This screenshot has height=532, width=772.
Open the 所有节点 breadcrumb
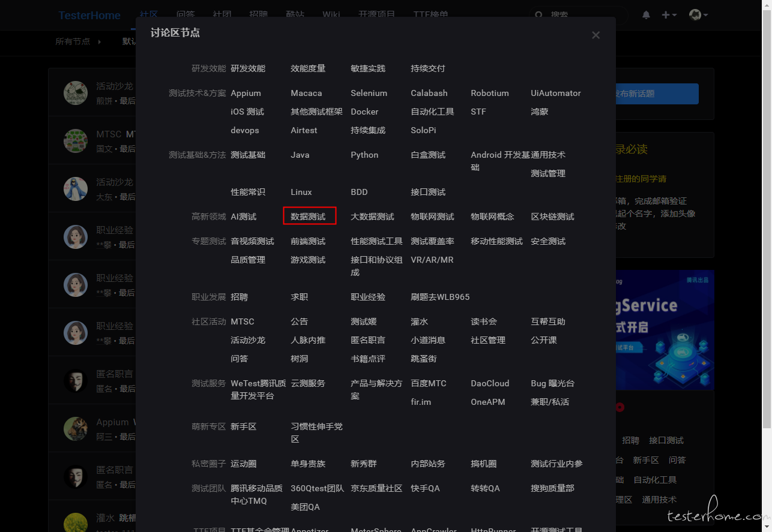(x=73, y=41)
